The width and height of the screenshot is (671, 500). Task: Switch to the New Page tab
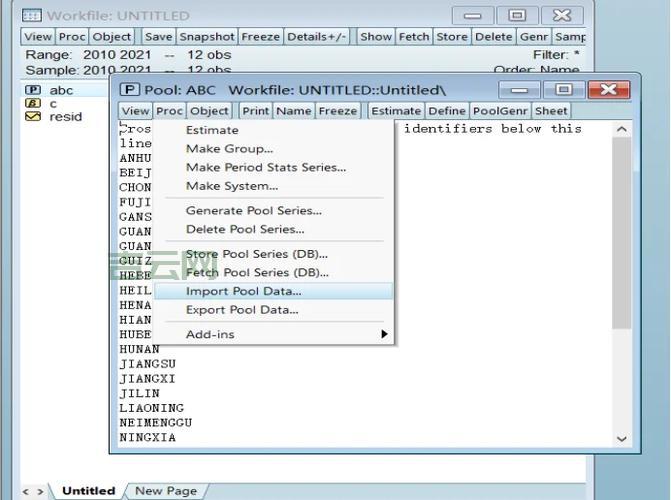[165, 491]
